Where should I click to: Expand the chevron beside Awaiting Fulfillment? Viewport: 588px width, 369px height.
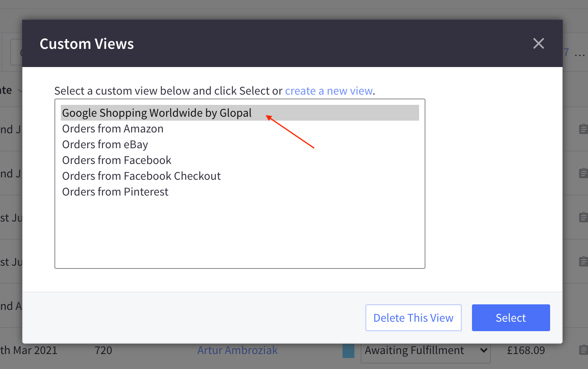click(x=483, y=350)
